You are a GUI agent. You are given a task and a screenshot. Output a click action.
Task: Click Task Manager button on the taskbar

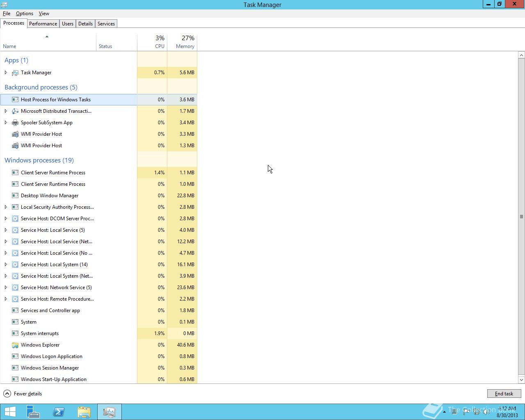[110, 412]
